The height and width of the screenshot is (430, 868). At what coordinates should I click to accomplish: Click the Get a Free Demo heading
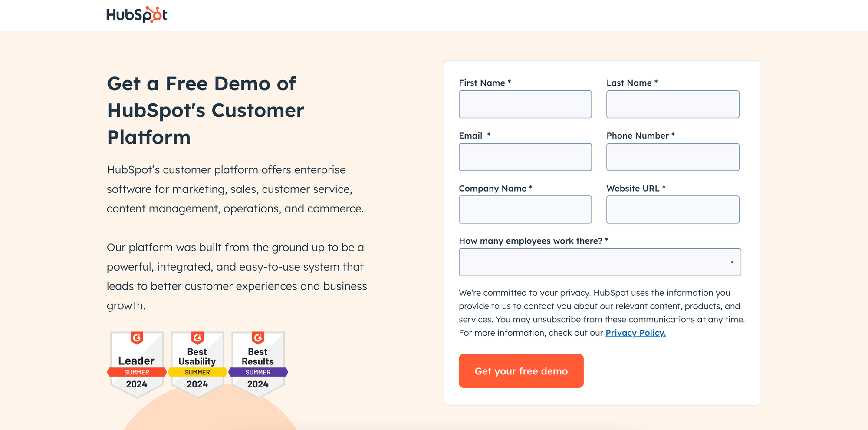click(206, 111)
